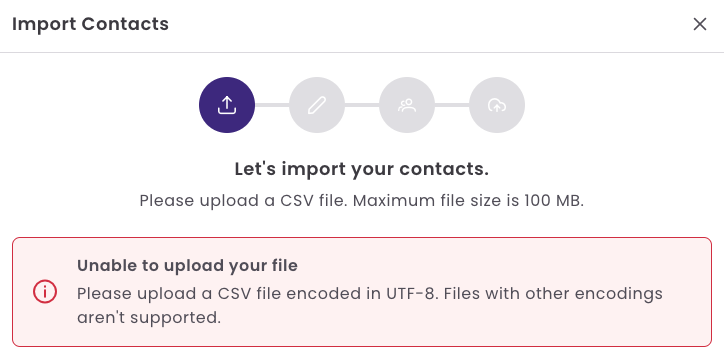724x362 pixels.
Task: Click the Import Contacts dialog title
Action: (90, 24)
